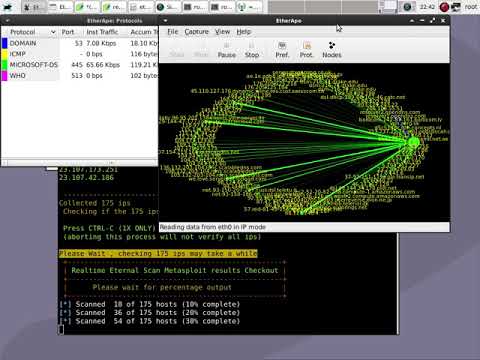The image size is (480, 360).
Task: Click the 65.66 Kbps traffic value
Action: [x=103, y=65]
